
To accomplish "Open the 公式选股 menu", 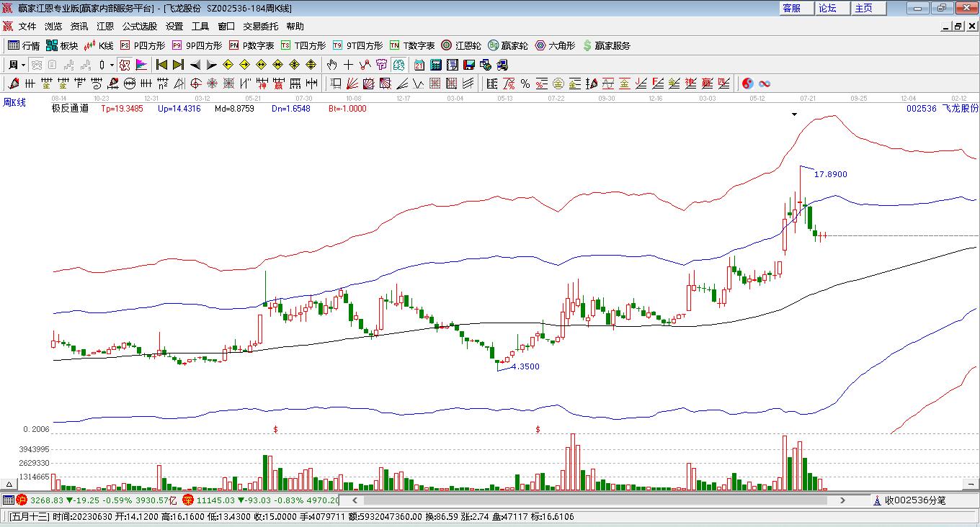I will click(139, 27).
